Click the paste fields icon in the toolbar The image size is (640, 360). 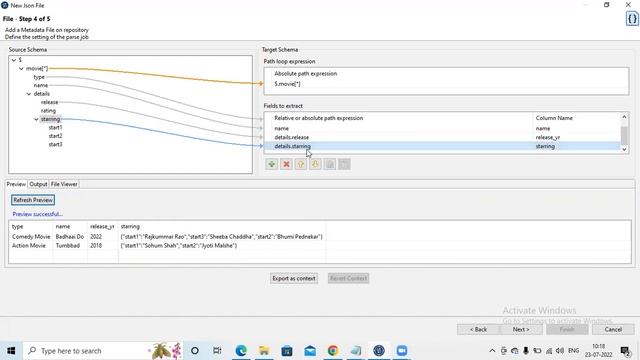click(x=344, y=164)
